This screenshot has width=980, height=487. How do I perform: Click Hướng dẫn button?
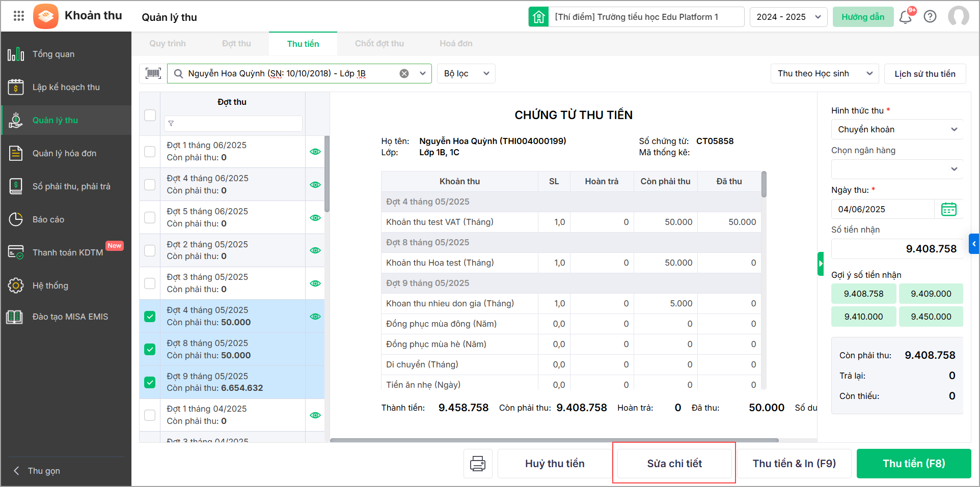(x=863, y=17)
